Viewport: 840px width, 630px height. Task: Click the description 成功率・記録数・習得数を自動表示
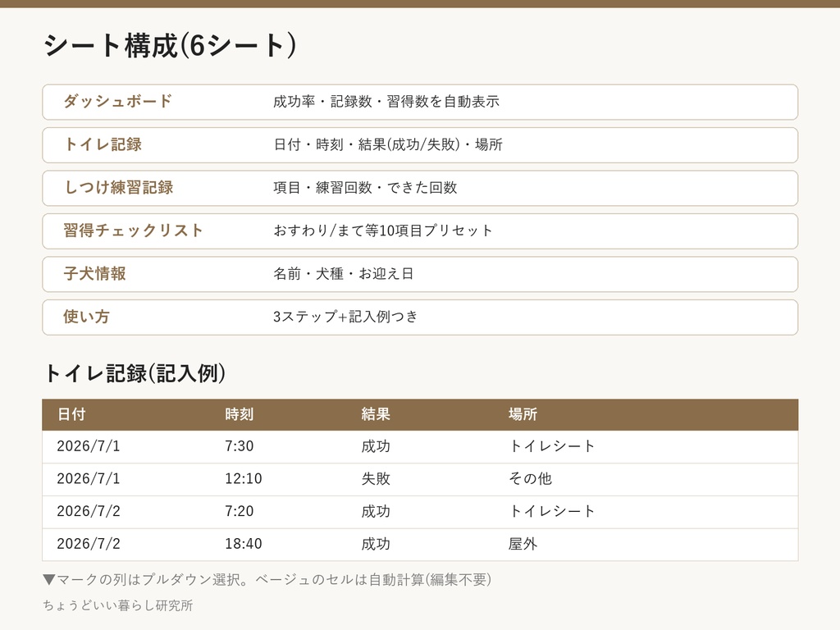(386, 102)
